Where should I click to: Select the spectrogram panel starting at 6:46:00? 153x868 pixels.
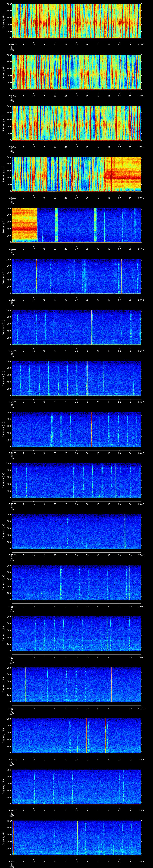77,21
